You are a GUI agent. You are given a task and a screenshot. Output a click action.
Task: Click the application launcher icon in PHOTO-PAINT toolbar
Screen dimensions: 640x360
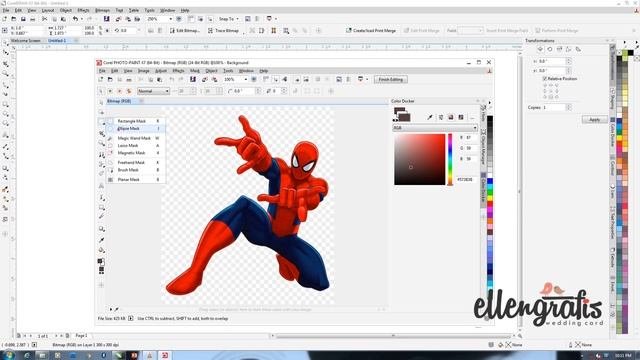(361, 80)
